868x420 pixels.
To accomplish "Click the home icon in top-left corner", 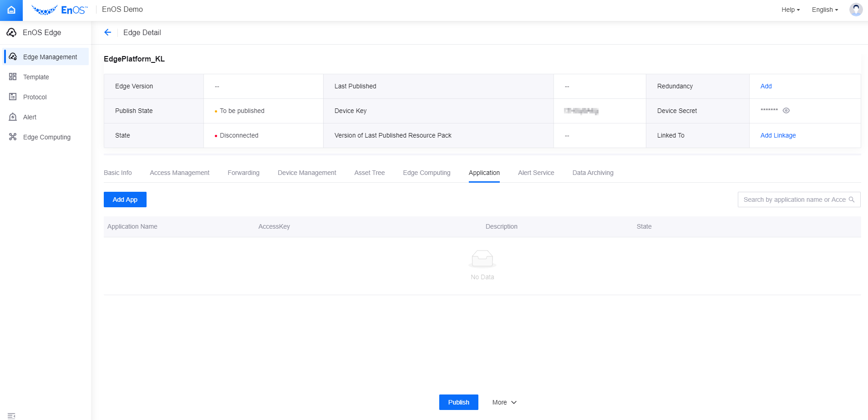I will [11, 10].
